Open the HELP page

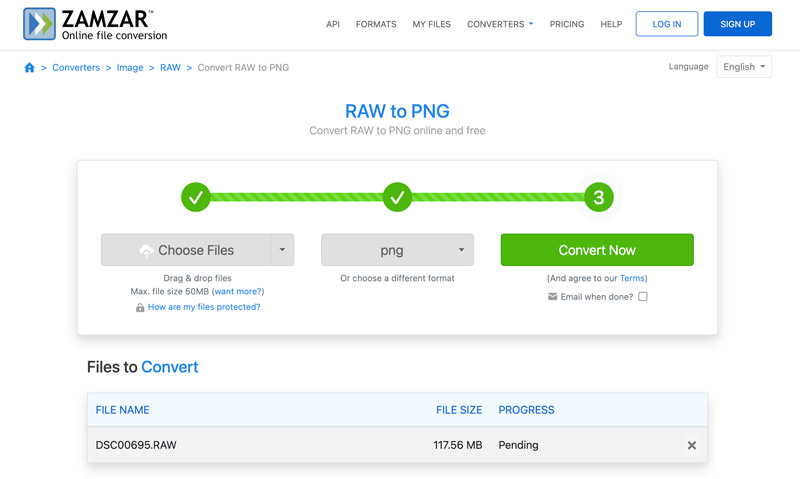(611, 24)
